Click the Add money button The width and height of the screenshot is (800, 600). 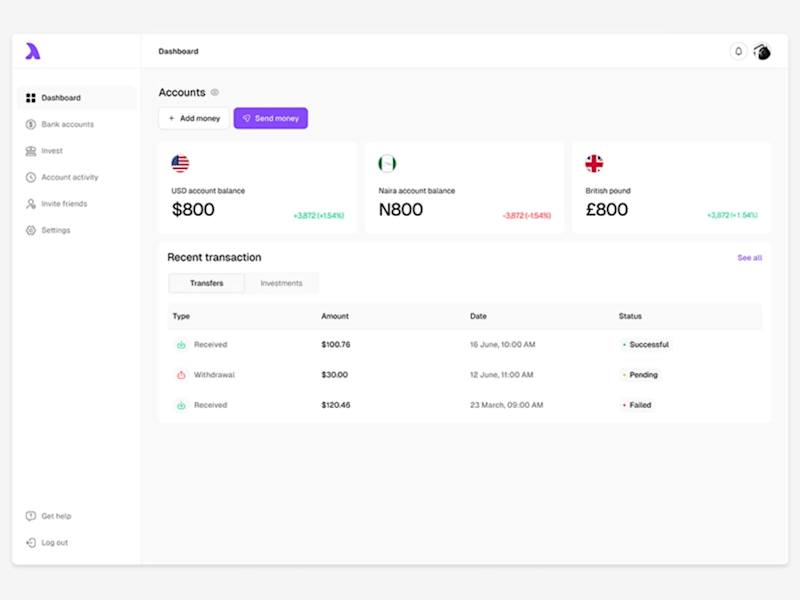tap(194, 118)
